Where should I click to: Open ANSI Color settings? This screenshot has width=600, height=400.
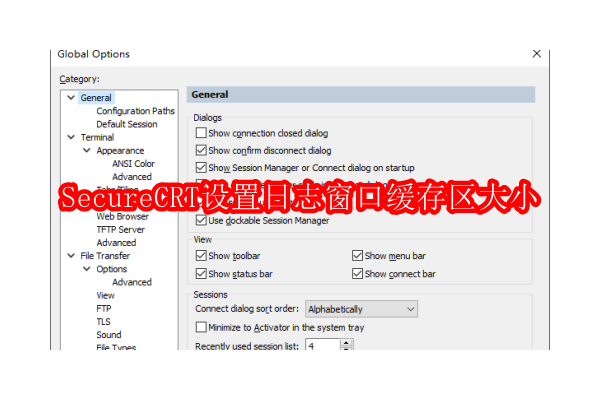[133, 163]
